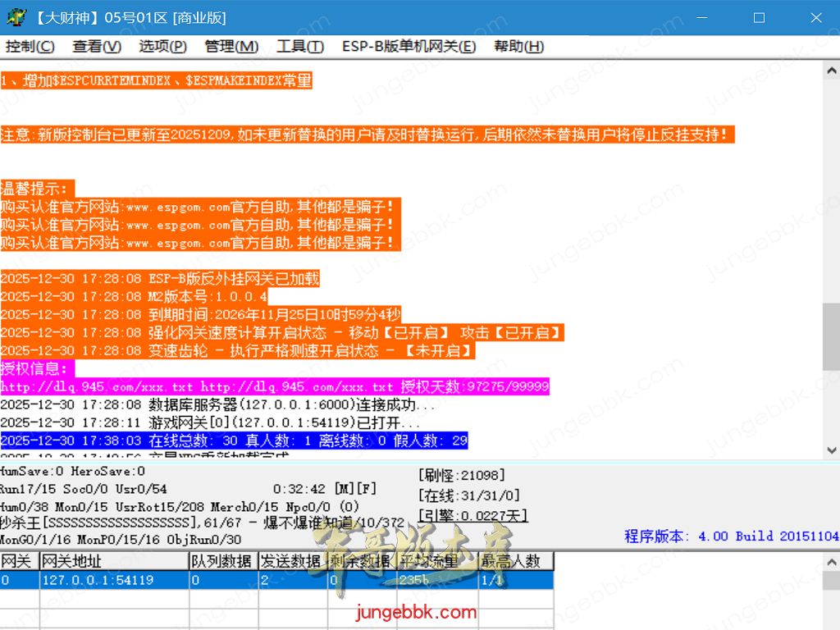Click the 队列数据 column header

point(222,561)
